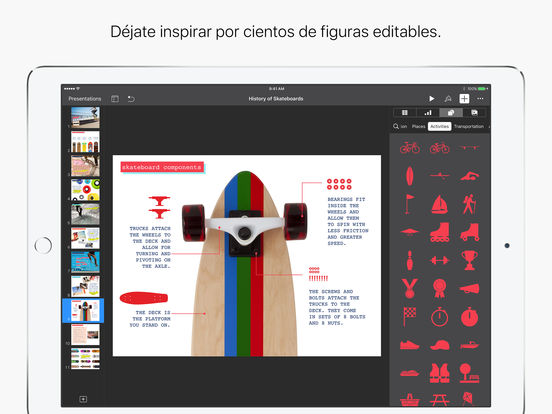Insert the checkered flag shape
The image size is (552, 414).
click(x=409, y=316)
